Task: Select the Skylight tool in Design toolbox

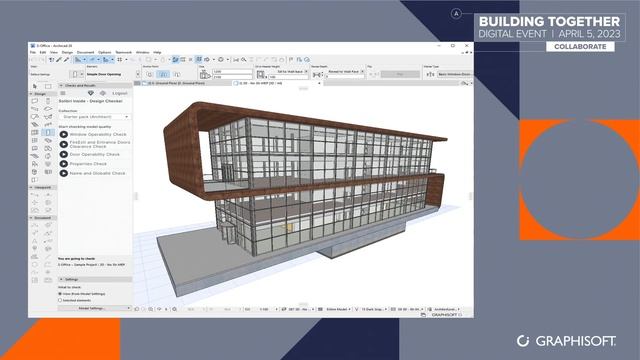Action: tap(48, 140)
